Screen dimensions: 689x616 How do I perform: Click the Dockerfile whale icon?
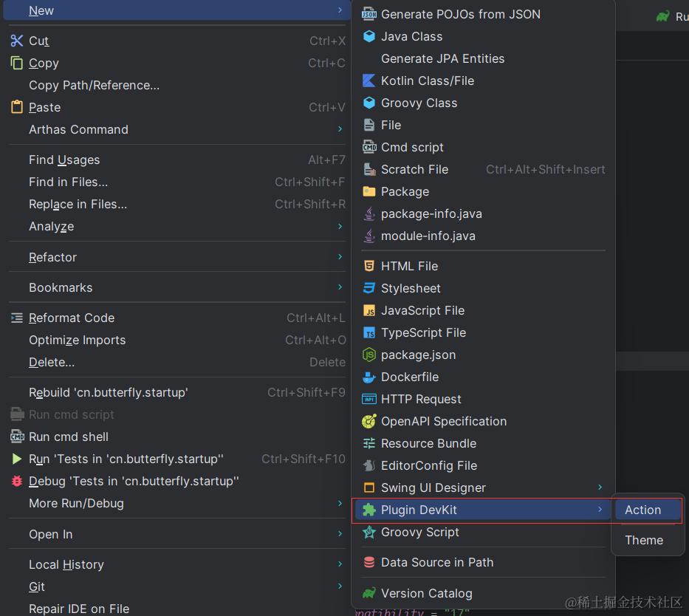(x=369, y=377)
